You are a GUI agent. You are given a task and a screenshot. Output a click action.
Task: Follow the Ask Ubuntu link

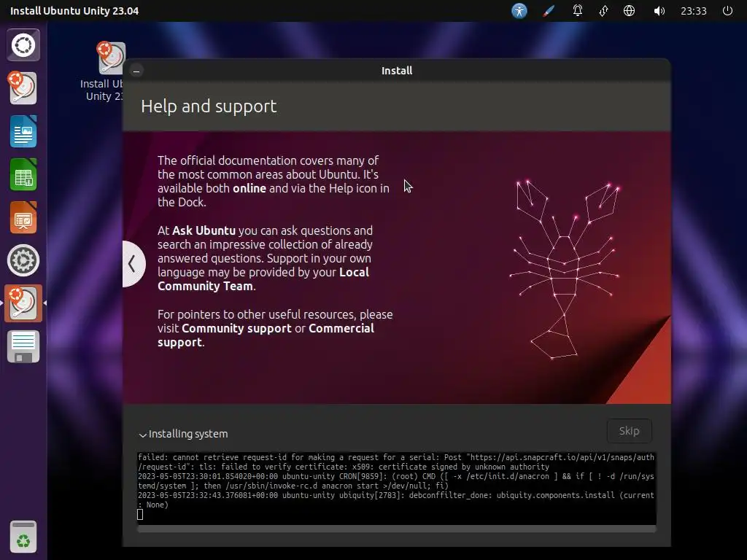(x=204, y=230)
